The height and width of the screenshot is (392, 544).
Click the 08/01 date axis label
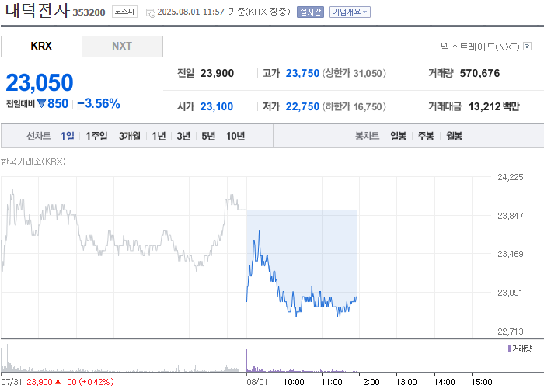tap(257, 382)
